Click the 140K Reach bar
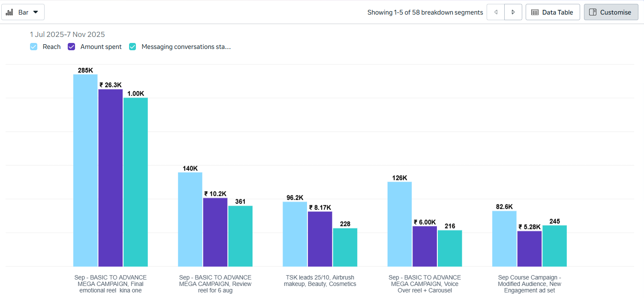This screenshot has width=644, height=298. [x=190, y=219]
